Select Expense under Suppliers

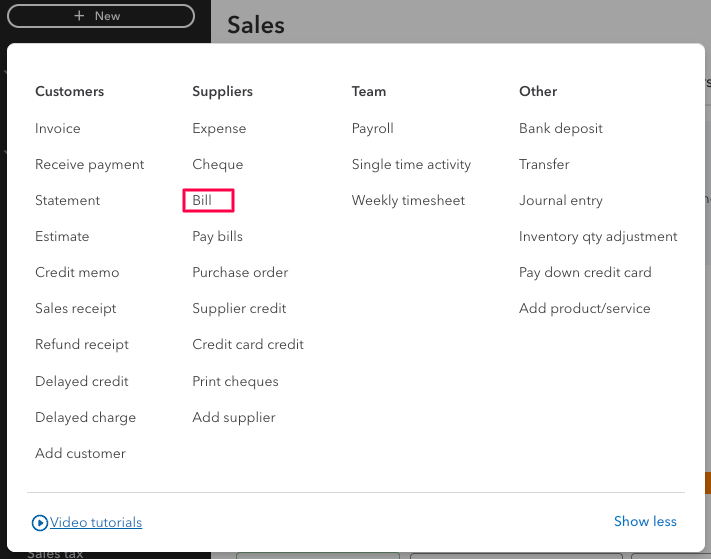pos(219,128)
